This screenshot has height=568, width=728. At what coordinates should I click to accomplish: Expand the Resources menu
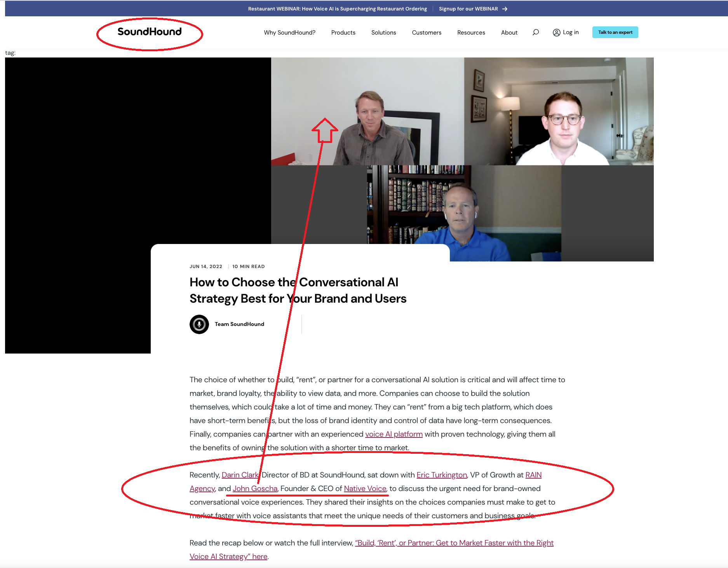(471, 33)
